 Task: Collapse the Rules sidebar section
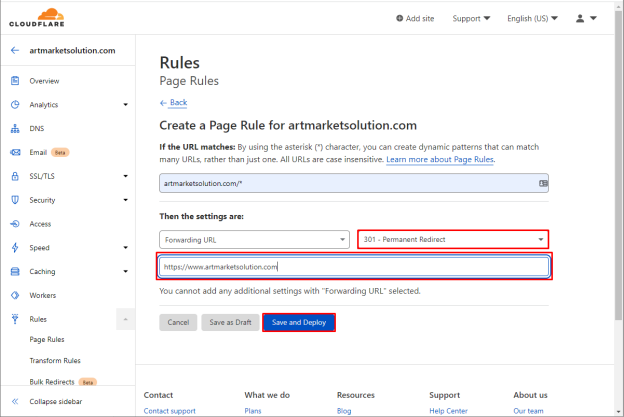coord(125,319)
